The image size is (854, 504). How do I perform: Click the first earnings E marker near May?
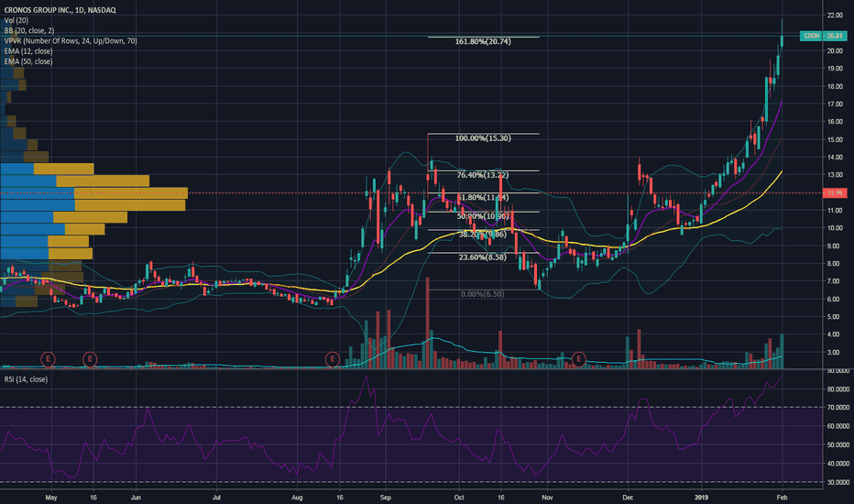point(48,359)
